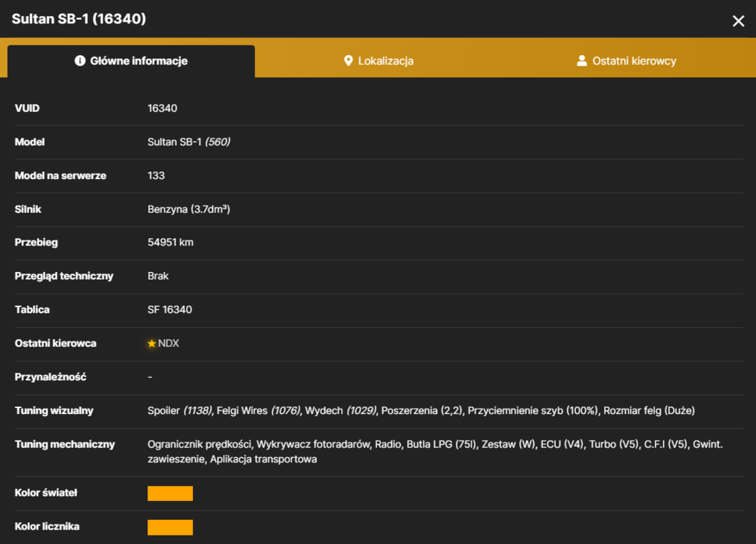
Task: Click the Turbo (V5) tuning entry
Action: [614, 444]
